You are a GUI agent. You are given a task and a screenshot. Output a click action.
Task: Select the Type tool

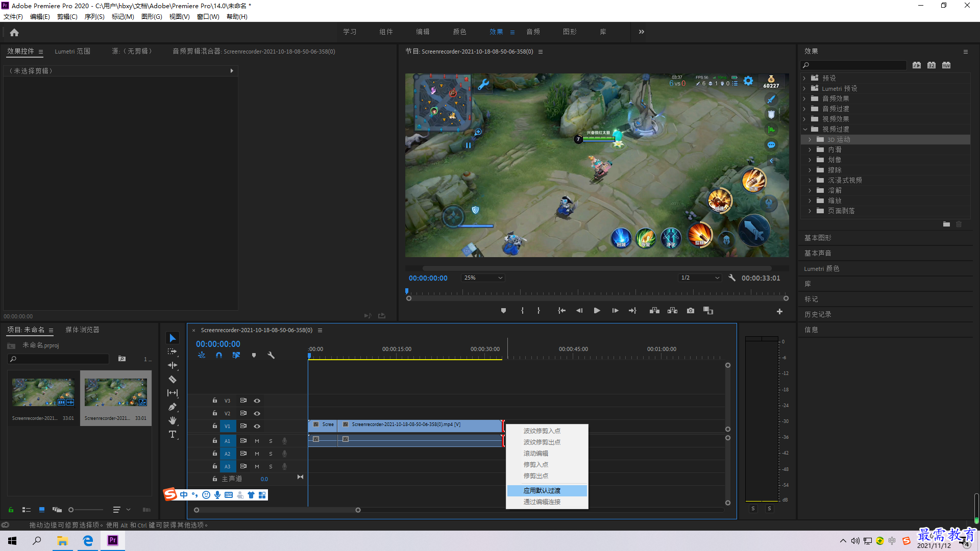click(173, 434)
